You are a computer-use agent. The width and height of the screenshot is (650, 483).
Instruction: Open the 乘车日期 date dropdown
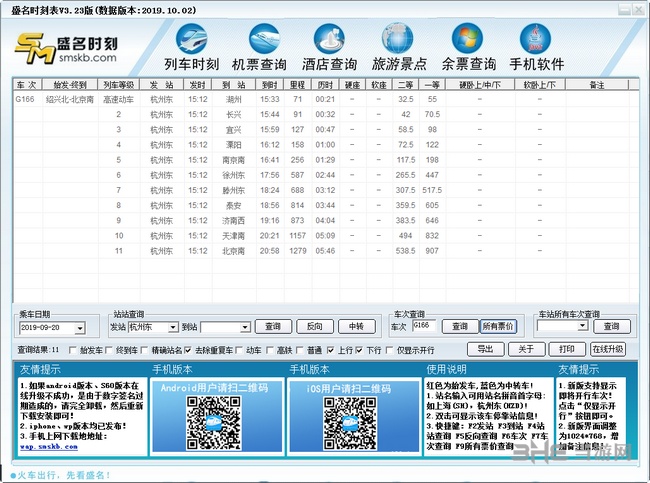[80, 328]
